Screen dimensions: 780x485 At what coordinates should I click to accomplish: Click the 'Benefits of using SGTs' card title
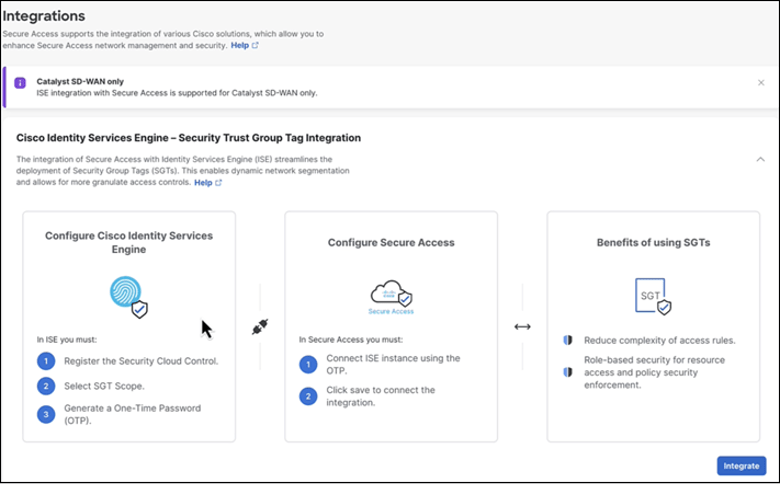pyautogui.click(x=653, y=242)
